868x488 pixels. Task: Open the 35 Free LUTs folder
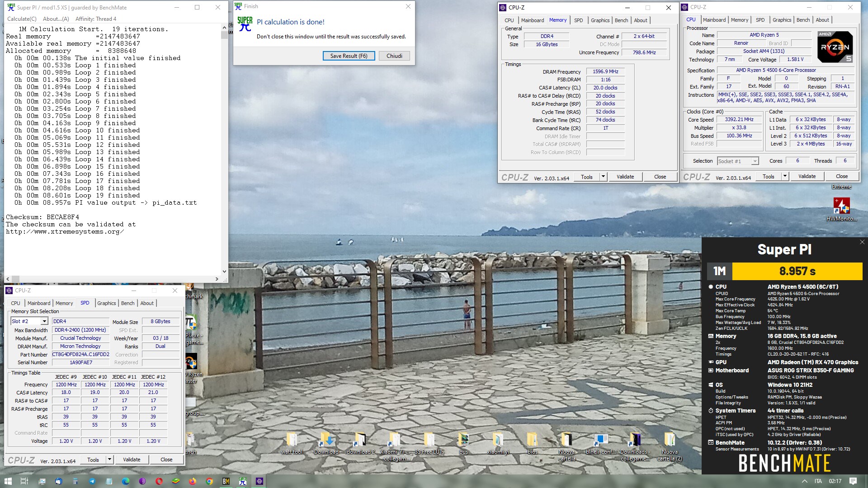point(429,443)
